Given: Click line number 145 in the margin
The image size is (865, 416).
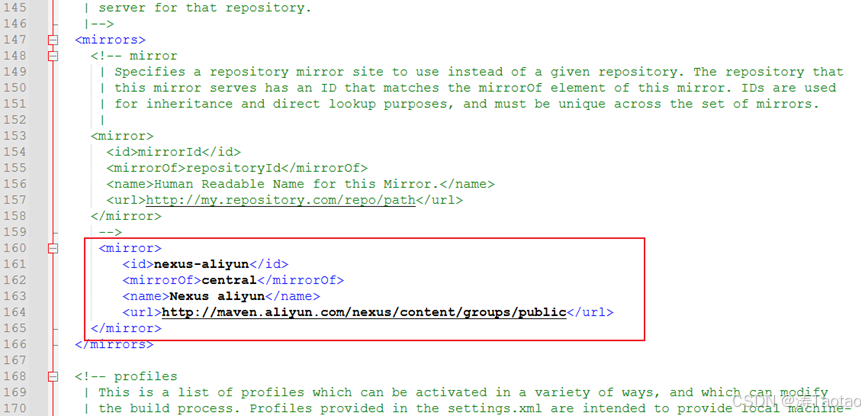Looking at the screenshot, I should point(15,8).
